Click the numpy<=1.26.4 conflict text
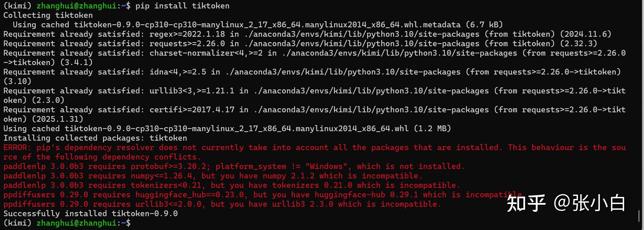 (x=163, y=176)
